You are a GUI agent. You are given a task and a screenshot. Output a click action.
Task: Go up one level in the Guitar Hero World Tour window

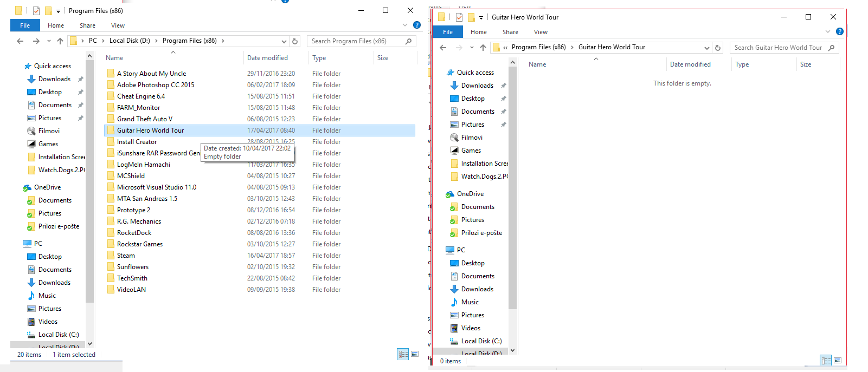483,48
